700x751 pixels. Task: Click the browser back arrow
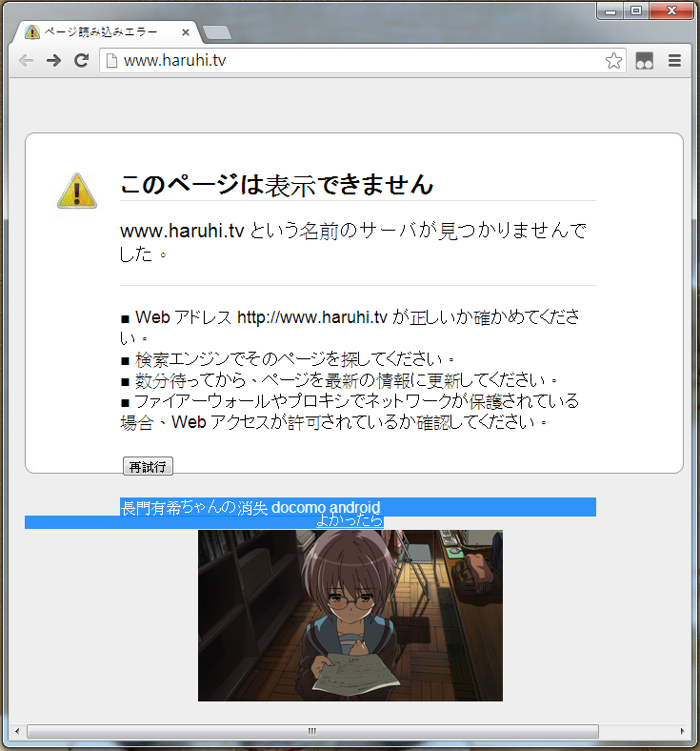(27, 61)
